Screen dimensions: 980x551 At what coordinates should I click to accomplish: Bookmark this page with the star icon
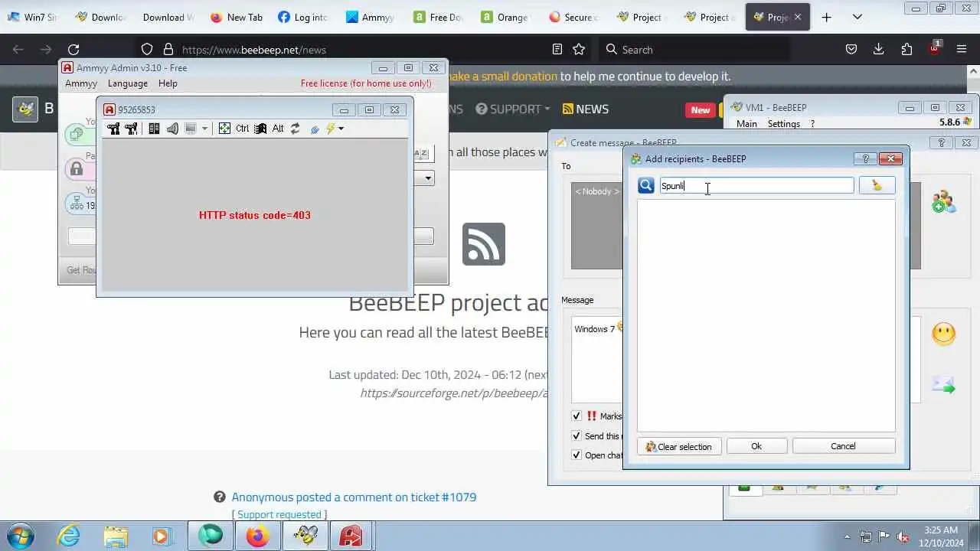(579, 50)
